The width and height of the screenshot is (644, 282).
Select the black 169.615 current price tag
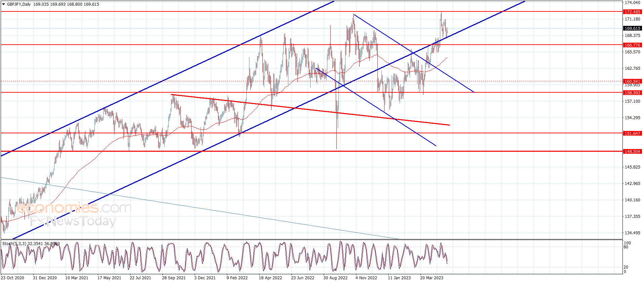632,28
